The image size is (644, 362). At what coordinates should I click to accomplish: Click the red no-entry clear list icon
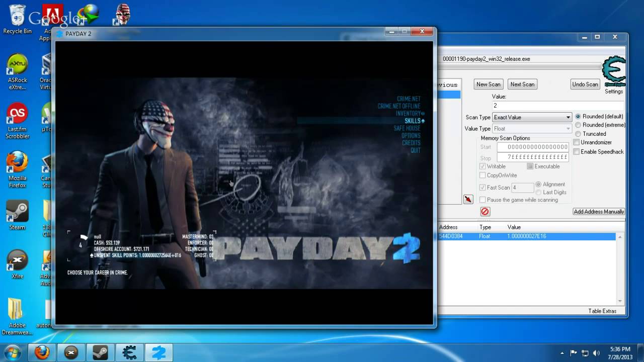click(x=485, y=212)
